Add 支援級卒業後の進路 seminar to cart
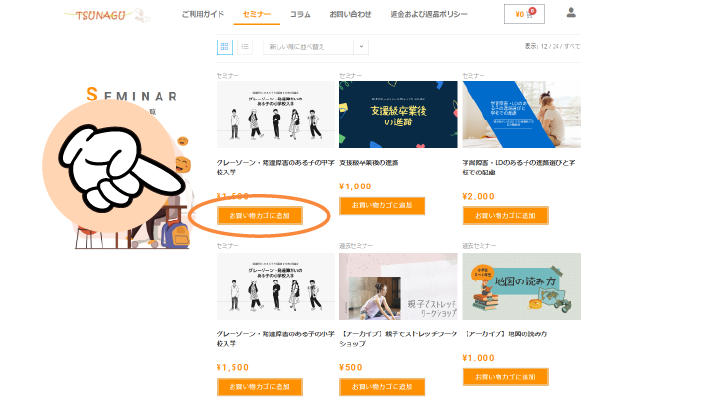The image size is (701, 401). click(x=382, y=205)
